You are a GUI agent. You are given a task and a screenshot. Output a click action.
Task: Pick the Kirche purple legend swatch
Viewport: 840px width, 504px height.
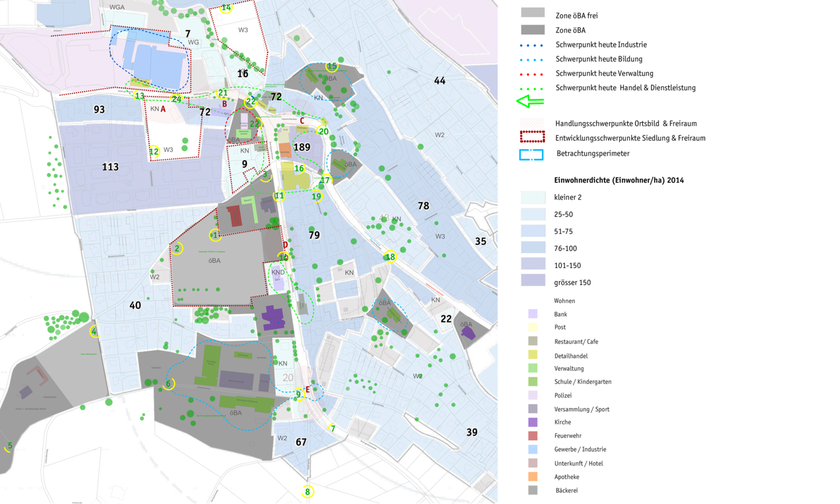(x=533, y=422)
